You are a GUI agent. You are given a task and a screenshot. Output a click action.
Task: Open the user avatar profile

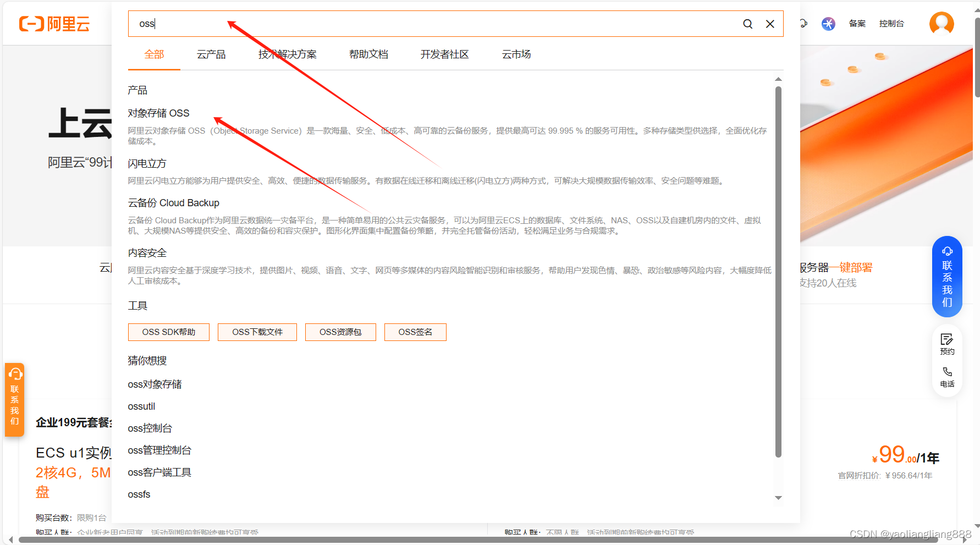pyautogui.click(x=942, y=23)
